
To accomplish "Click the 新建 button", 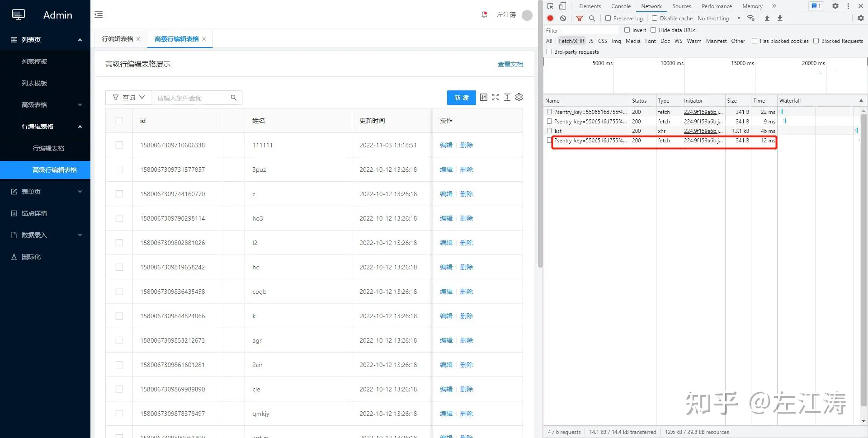I will click(461, 98).
